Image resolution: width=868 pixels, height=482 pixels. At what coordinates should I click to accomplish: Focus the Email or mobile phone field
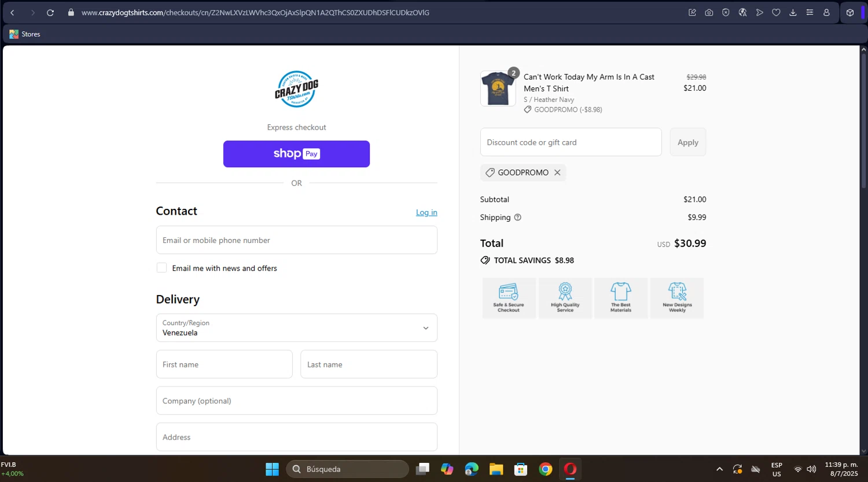point(296,240)
